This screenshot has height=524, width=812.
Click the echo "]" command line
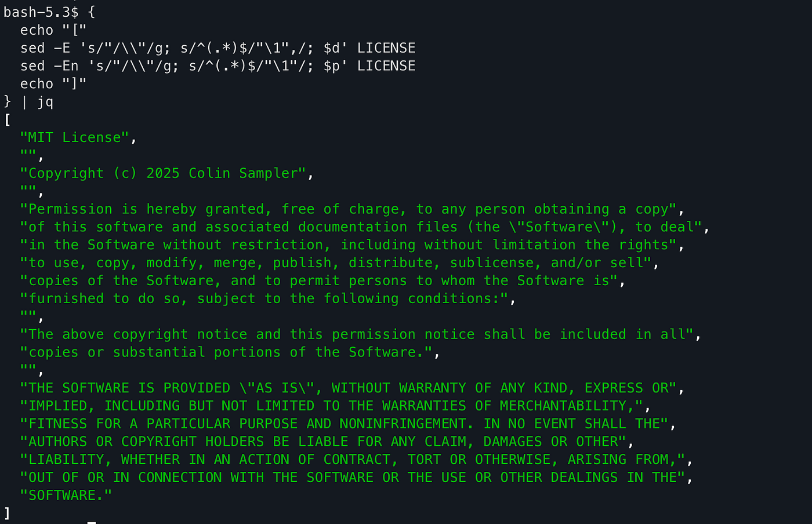53,84
